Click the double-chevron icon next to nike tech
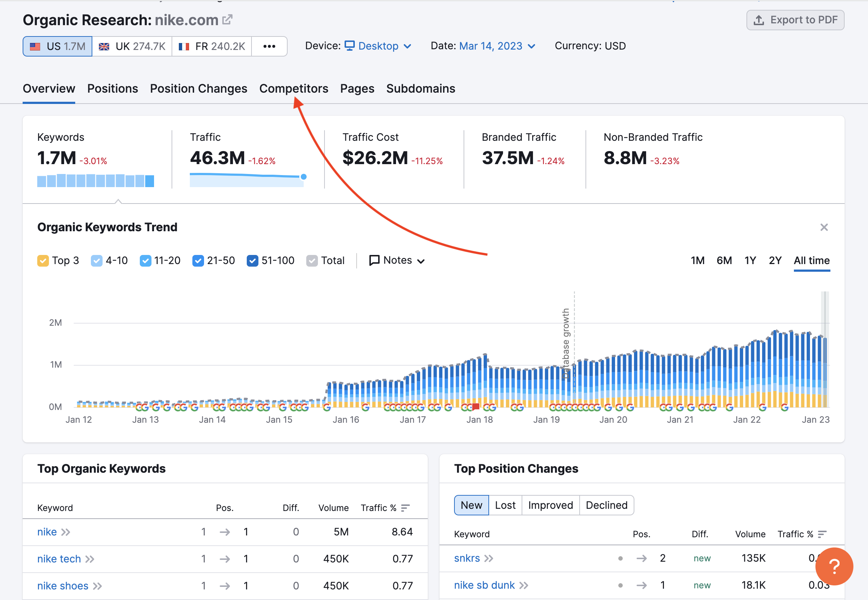868x600 pixels. point(89,560)
